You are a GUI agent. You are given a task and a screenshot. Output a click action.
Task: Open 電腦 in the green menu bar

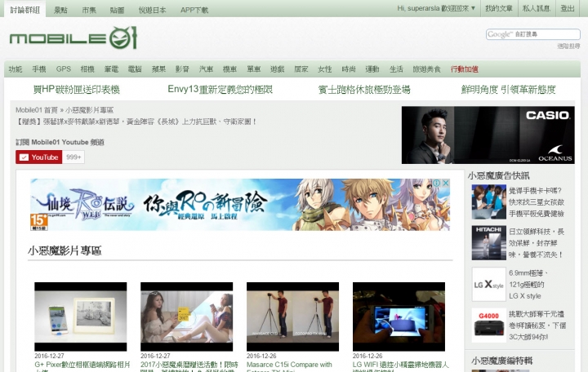click(x=135, y=69)
